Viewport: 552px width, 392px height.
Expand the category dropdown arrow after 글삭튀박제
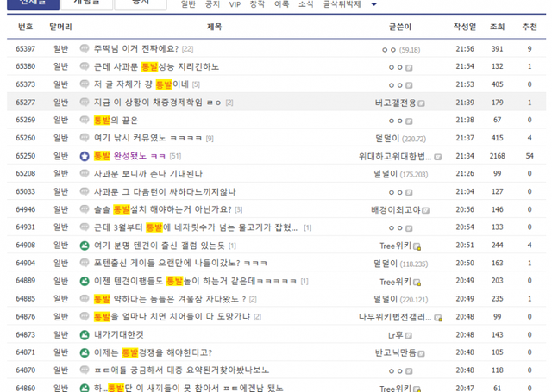pos(373,4)
